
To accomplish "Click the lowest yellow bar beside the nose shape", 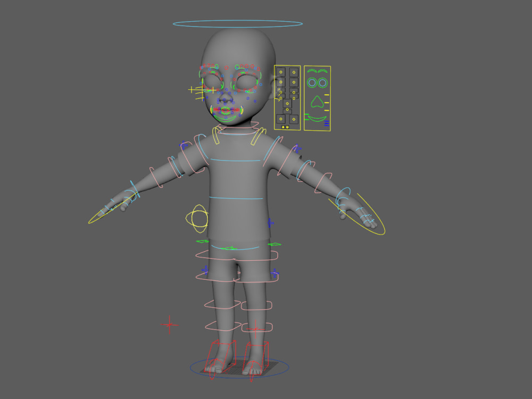I will [x=327, y=110].
